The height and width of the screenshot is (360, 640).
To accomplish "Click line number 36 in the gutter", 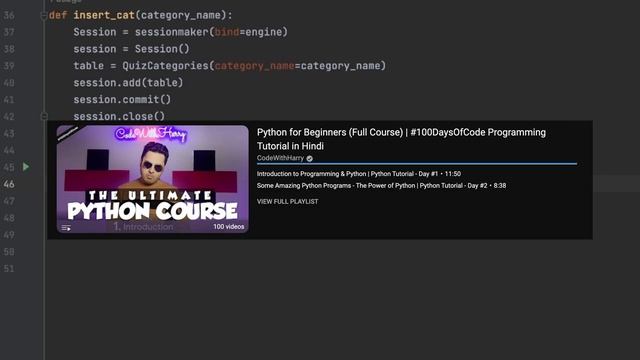I will [x=9, y=16].
